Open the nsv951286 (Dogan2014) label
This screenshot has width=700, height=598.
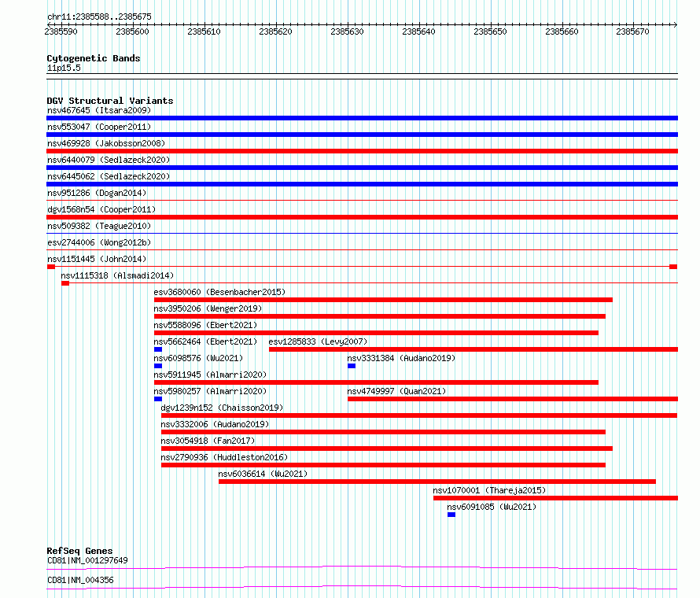click(97, 193)
